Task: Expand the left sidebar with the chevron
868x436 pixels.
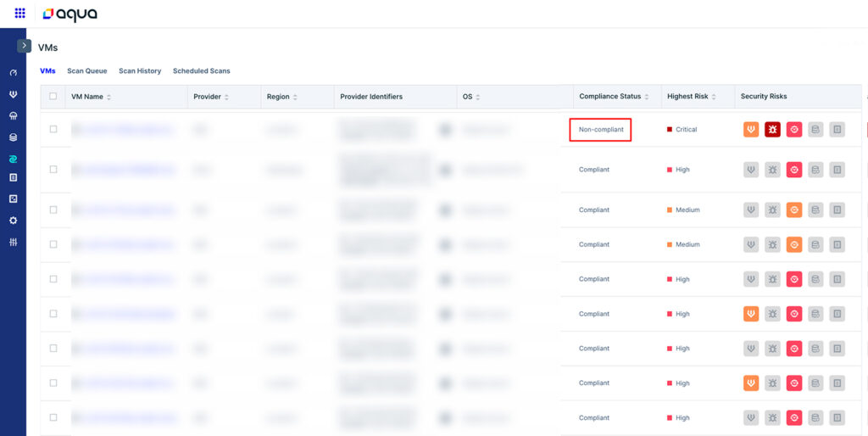Action: pyautogui.click(x=24, y=46)
